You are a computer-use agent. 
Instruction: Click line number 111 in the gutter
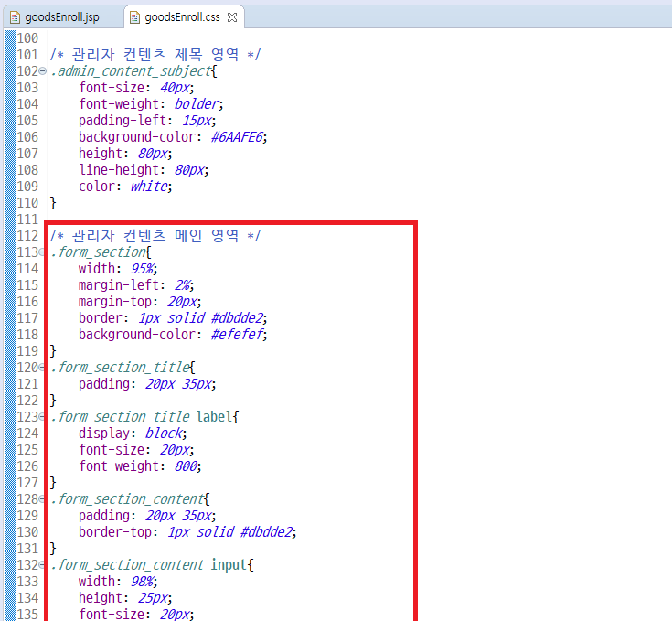click(x=27, y=219)
